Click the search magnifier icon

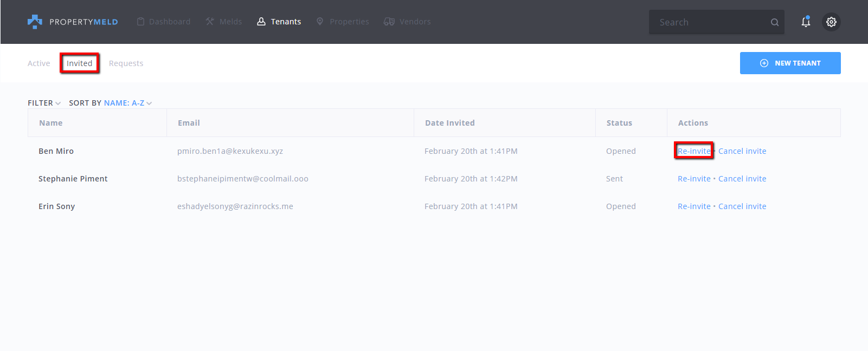pos(775,22)
